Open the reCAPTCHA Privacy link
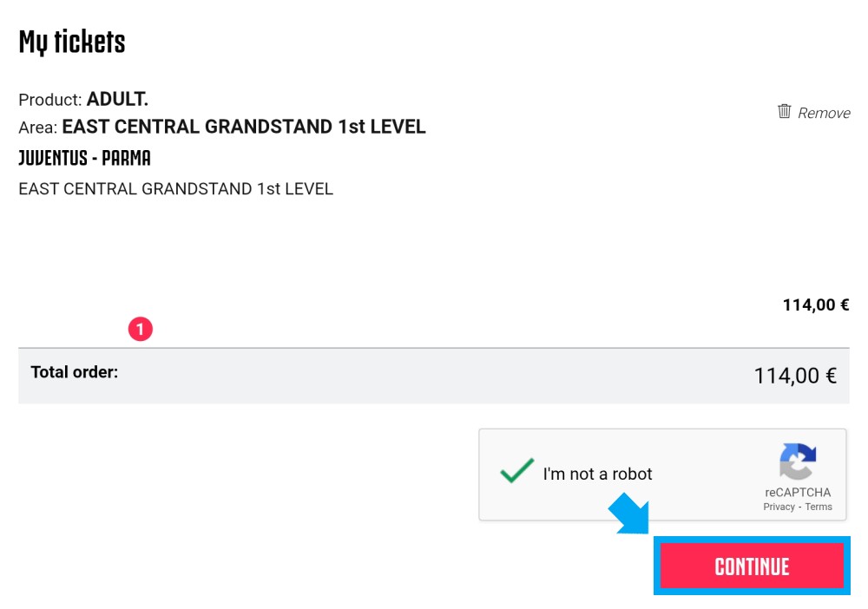Screen dimensions: 868x609 [x=779, y=507]
